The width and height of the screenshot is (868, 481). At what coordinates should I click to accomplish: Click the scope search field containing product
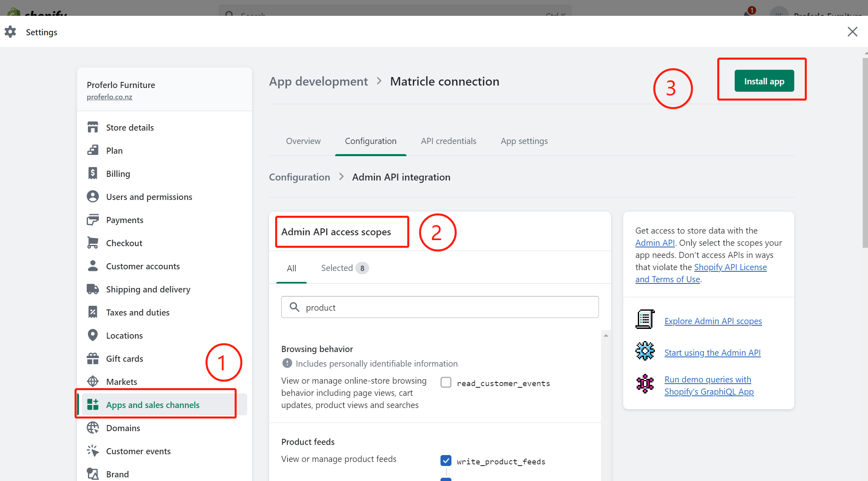pos(440,307)
